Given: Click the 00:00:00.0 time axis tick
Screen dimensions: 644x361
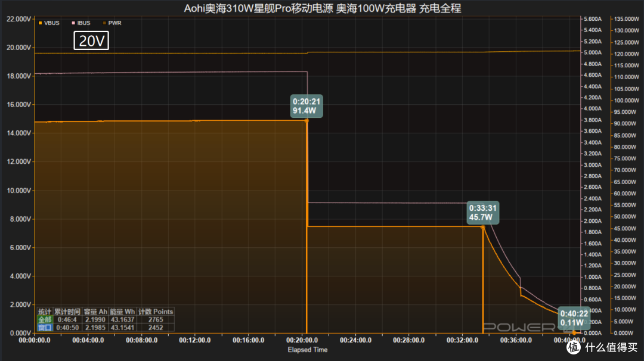Looking at the screenshot, I should coord(35,340).
